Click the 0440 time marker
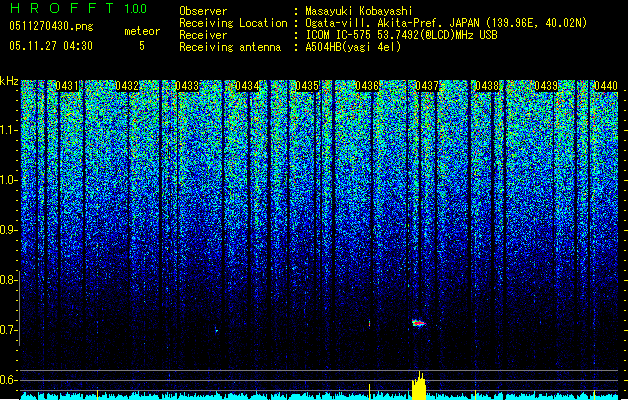 pos(606,86)
